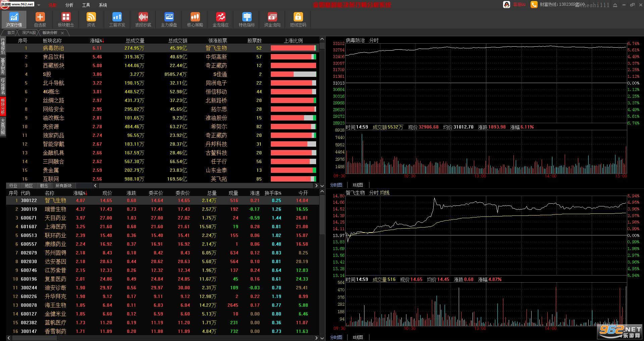Open the 核心策略 core strategy icon
The height and width of the screenshot is (341, 644).
tap(195, 19)
